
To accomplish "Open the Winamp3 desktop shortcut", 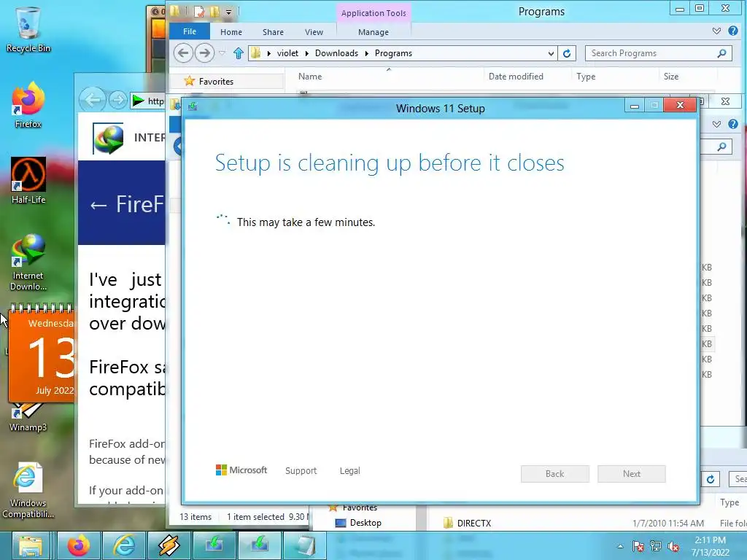I will (28, 418).
